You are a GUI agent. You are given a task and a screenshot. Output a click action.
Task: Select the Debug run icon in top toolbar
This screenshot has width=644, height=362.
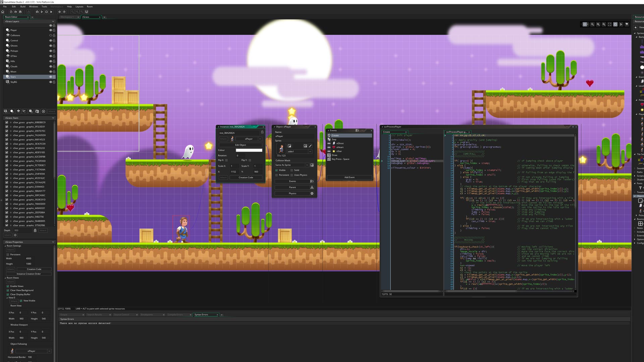click(x=37, y=12)
